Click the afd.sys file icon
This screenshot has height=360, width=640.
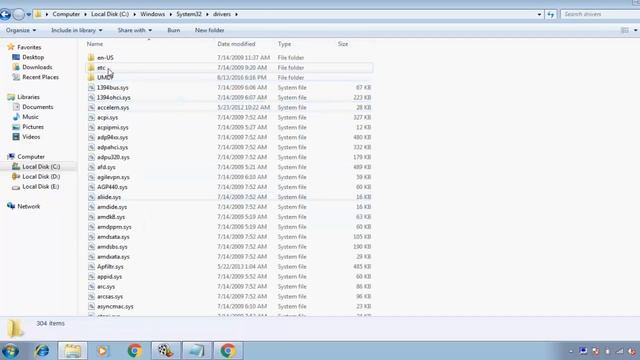click(x=91, y=167)
